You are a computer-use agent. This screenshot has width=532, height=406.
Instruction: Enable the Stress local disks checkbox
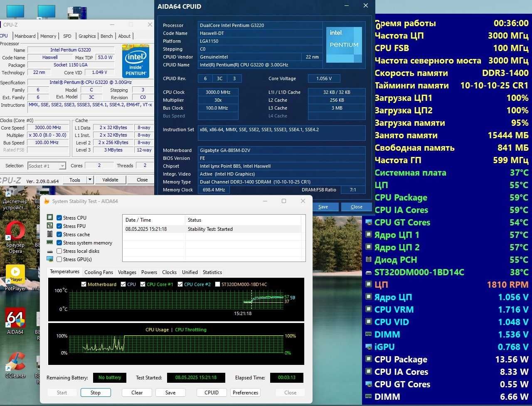(59, 251)
